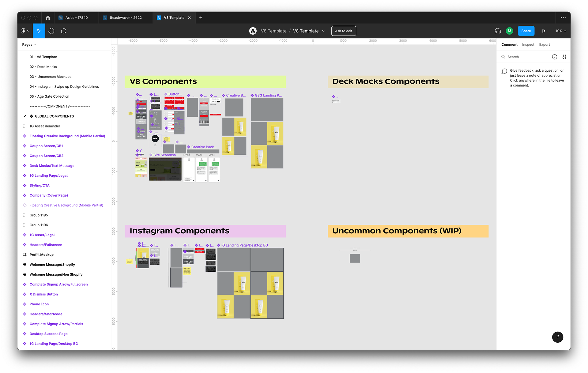Viewport: 588px width, 373px height.
Task: Expand V8 Template file name dropdown
Action: click(x=323, y=31)
